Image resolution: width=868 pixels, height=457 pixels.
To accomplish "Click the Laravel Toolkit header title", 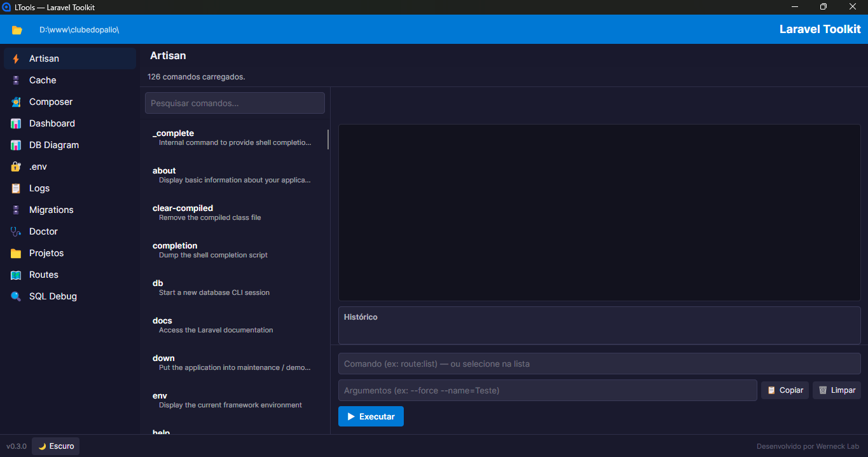I will click(x=820, y=29).
